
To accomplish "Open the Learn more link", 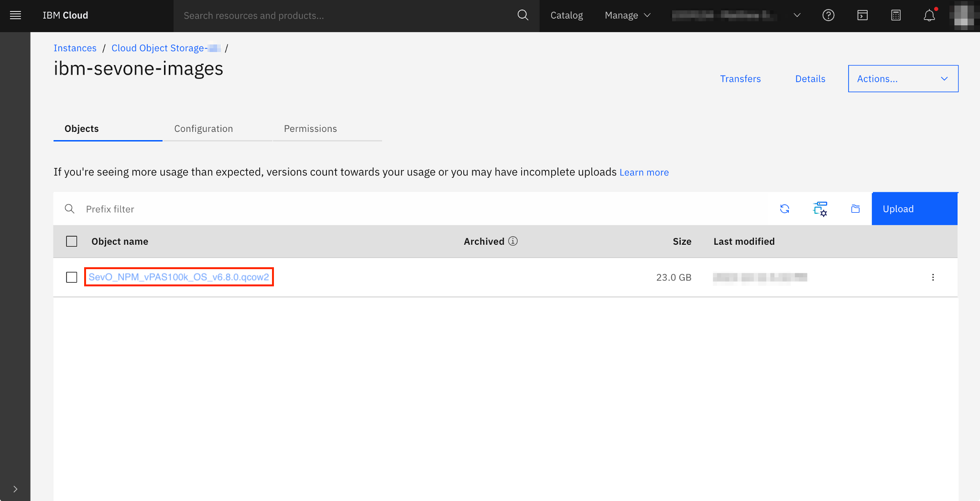I will pyautogui.click(x=644, y=173).
